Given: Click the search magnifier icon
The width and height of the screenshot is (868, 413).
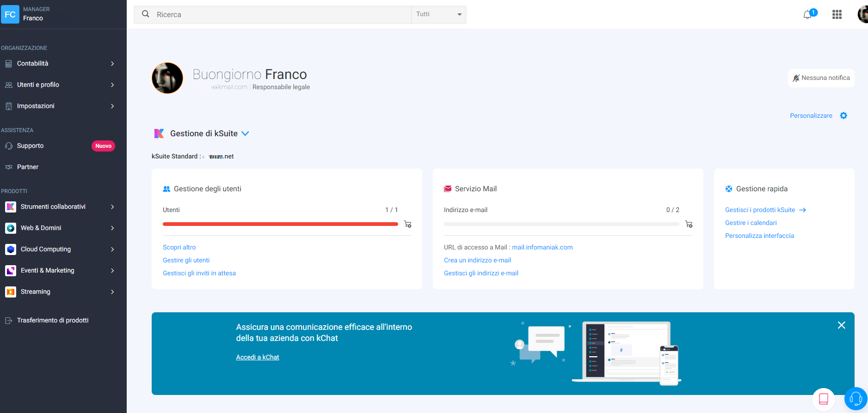Looking at the screenshot, I should pyautogui.click(x=146, y=14).
